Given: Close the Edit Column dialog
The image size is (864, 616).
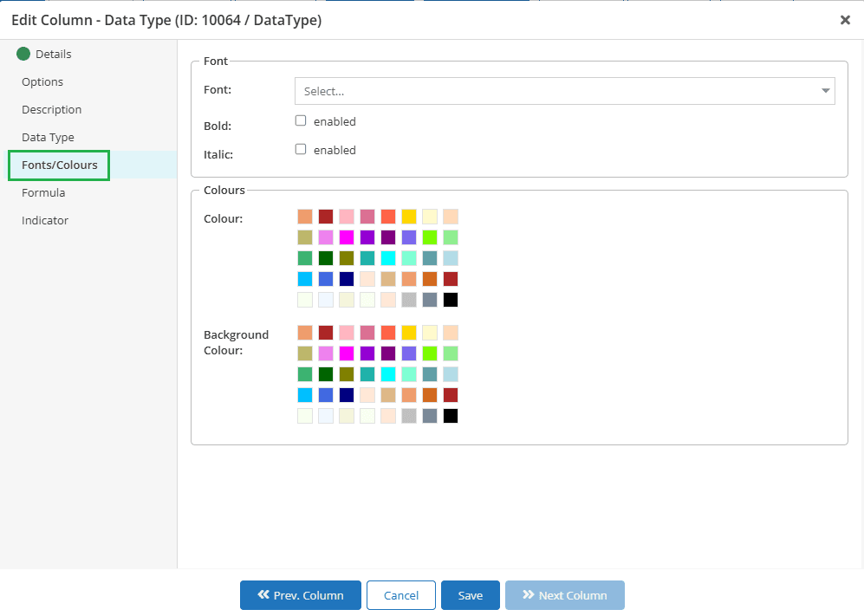Looking at the screenshot, I should (x=845, y=21).
